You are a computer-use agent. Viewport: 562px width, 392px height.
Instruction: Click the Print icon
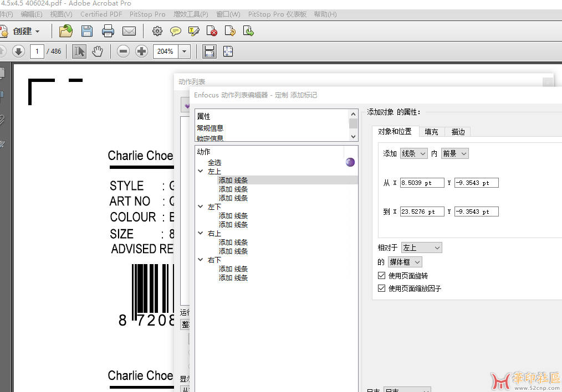click(108, 31)
